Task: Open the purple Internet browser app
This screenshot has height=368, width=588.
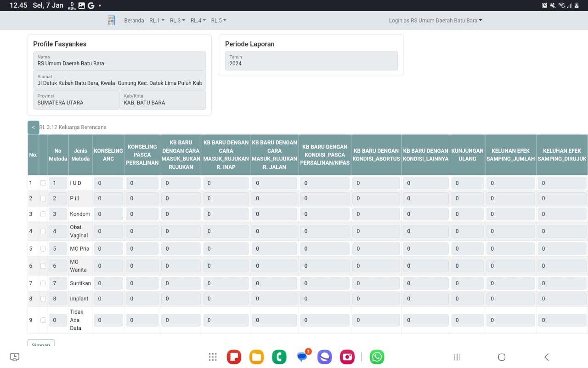Action: tap(325, 357)
